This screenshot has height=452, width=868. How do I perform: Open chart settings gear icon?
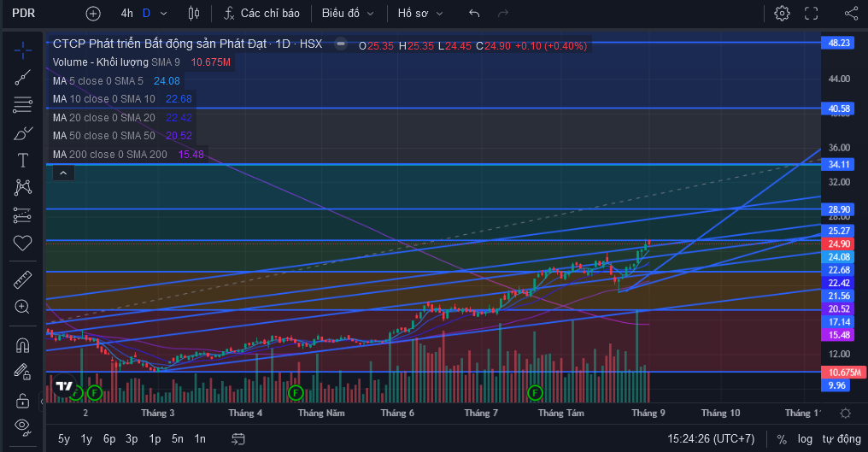782,14
